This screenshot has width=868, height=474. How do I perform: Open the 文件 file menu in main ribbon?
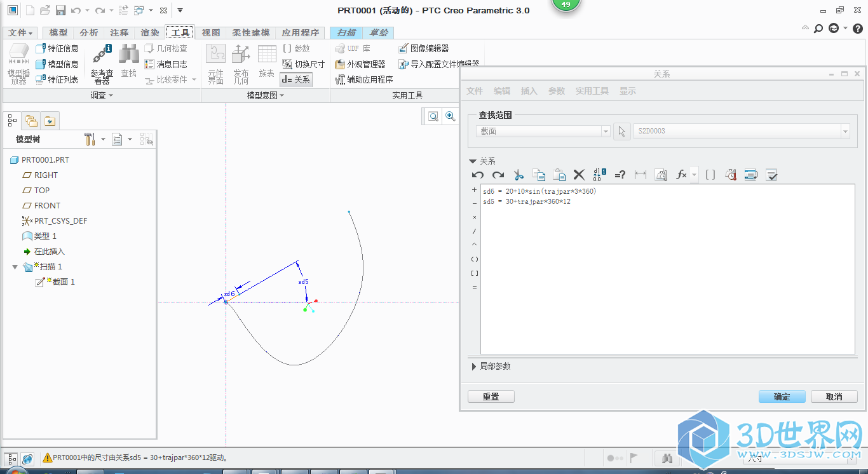tap(20, 33)
